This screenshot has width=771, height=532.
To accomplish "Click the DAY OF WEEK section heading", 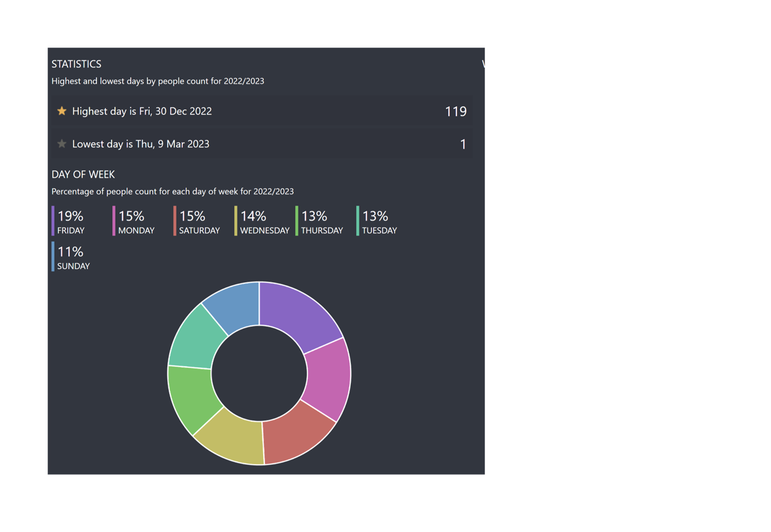I will click(83, 175).
